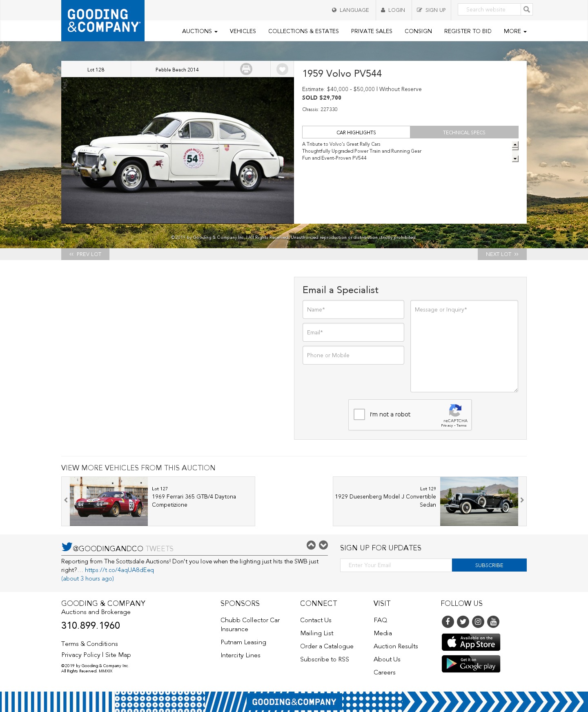Open Chubb Collector Car Insurance link
This screenshot has height=712, width=588.
(250, 625)
